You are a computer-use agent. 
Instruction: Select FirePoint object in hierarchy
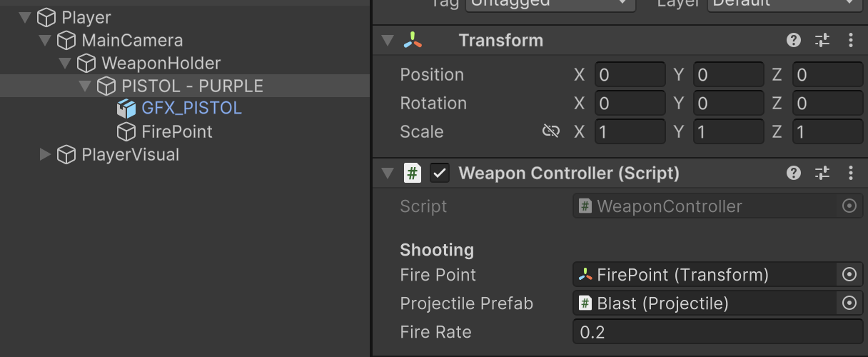click(176, 132)
